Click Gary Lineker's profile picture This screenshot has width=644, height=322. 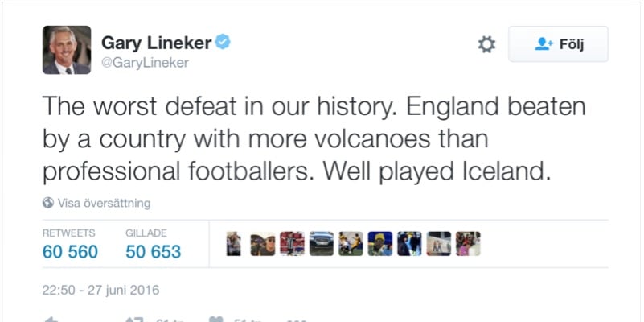[67, 50]
